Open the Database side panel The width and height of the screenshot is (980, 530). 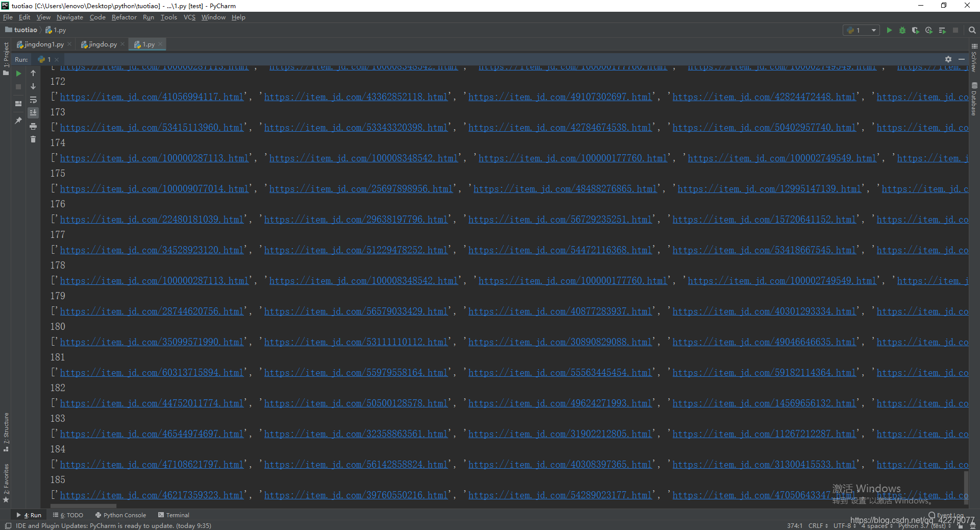pyautogui.click(x=974, y=99)
